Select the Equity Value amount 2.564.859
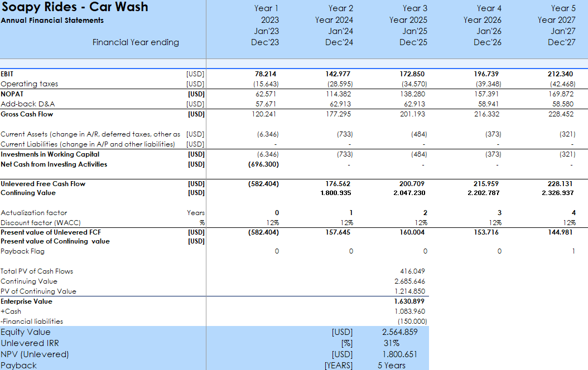 pos(401,332)
